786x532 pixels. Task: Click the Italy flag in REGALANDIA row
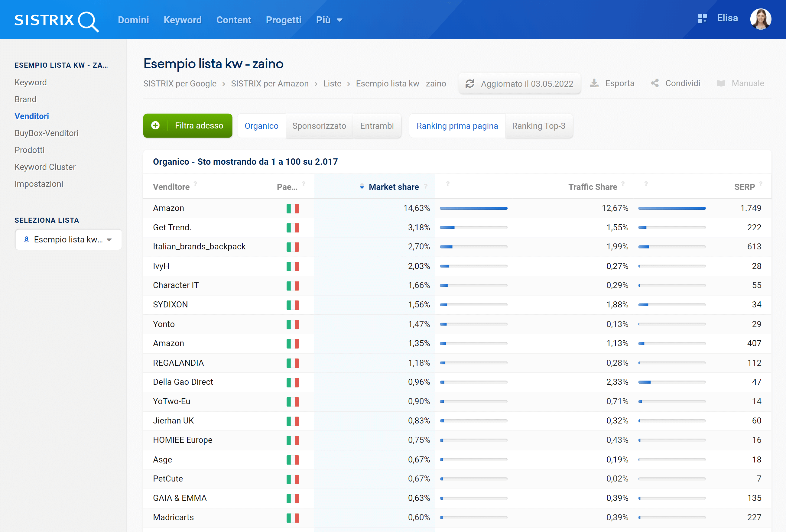coord(293,363)
